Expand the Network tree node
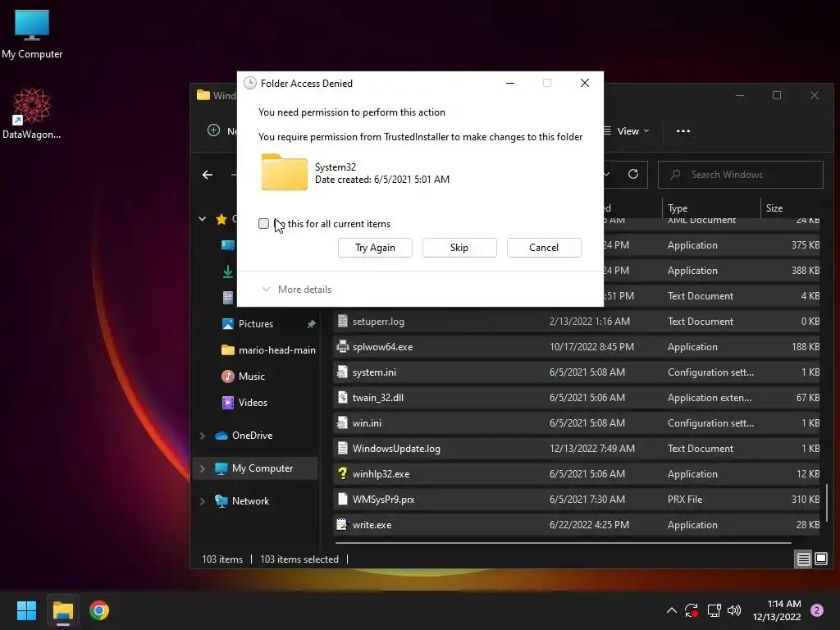 tap(202, 501)
